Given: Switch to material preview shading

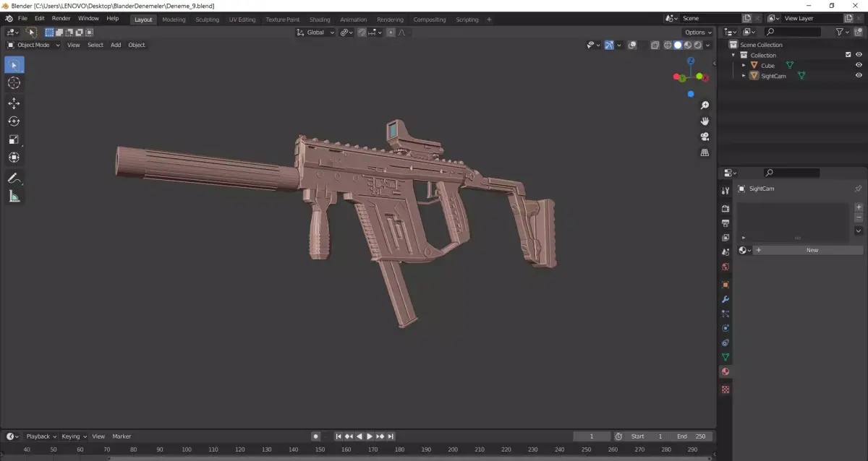Looking at the screenshot, I should (687, 45).
